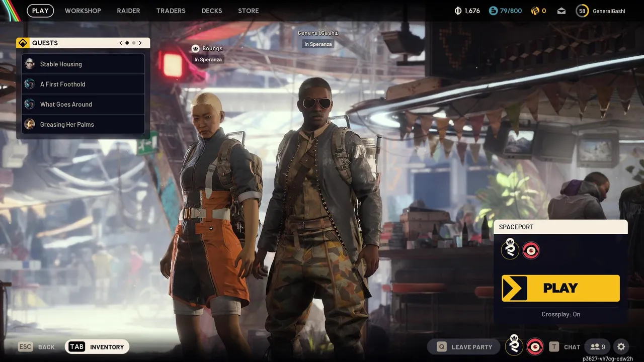Open the social list showing 9 players
This screenshot has height=362, width=644.
coord(598,346)
